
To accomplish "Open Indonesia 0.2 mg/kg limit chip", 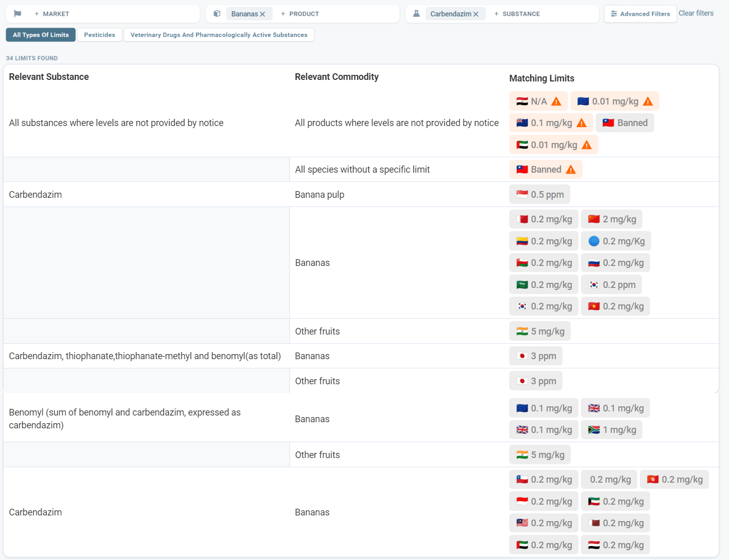I will pyautogui.click(x=544, y=502).
